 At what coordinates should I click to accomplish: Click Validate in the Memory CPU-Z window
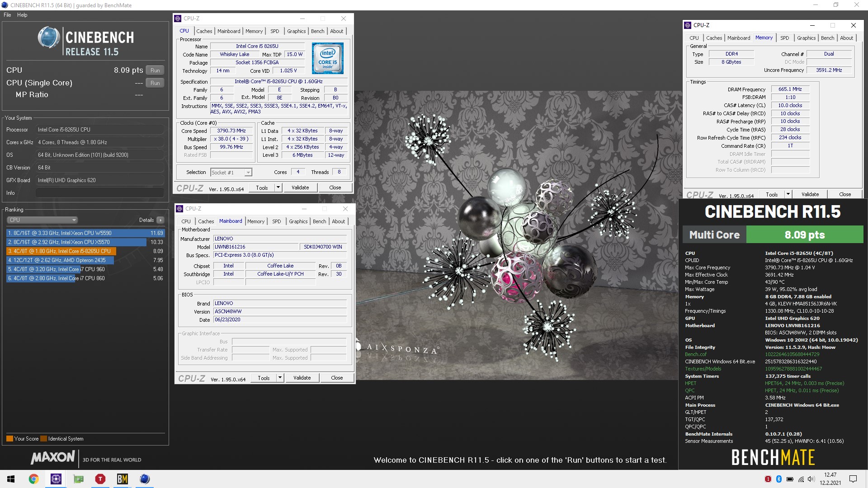(810, 194)
